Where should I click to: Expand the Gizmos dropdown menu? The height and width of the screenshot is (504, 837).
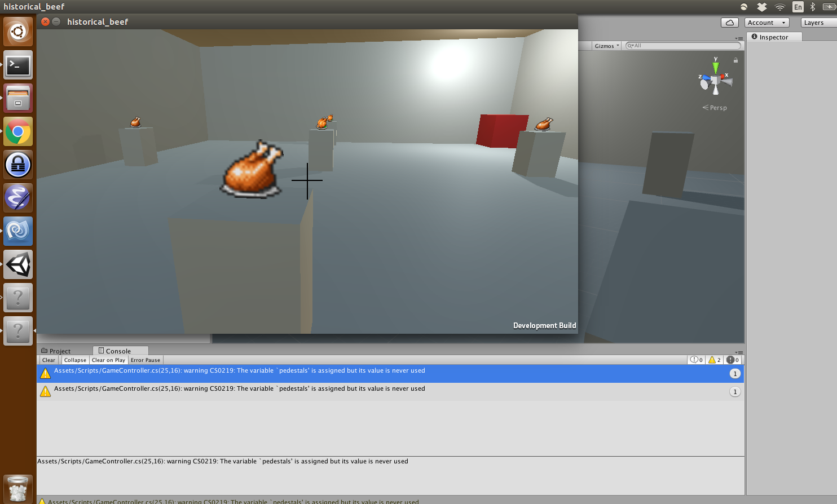(607, 46)
